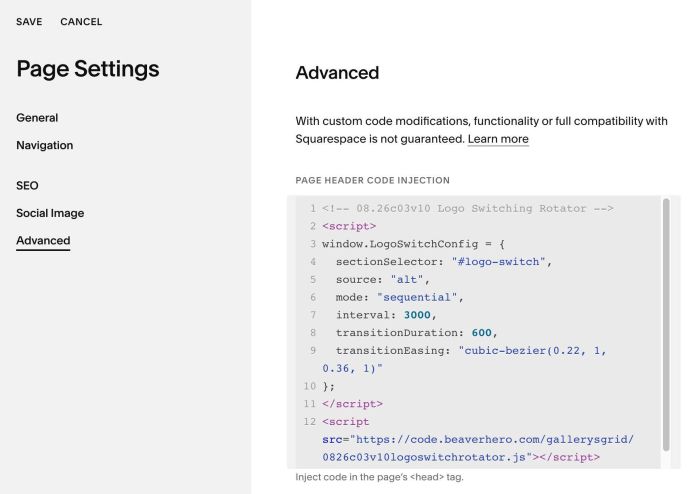Viewport: 700px width, 494px height.
Task: Click the sectionSelector "#logo-switch" value
Action: (x=499, y=262)
